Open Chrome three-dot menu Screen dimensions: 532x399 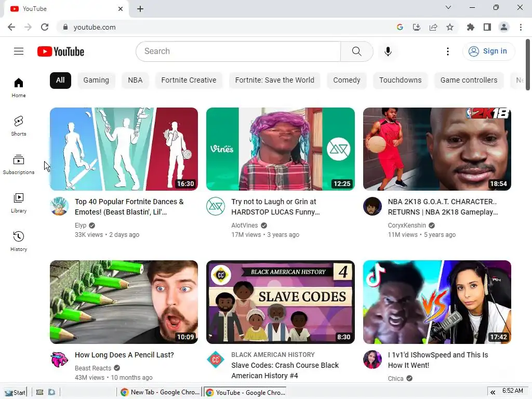click(521, 27)
